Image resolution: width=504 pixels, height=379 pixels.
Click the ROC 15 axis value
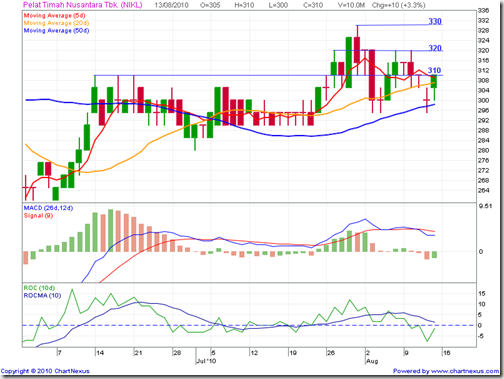[x=482, y=294]
